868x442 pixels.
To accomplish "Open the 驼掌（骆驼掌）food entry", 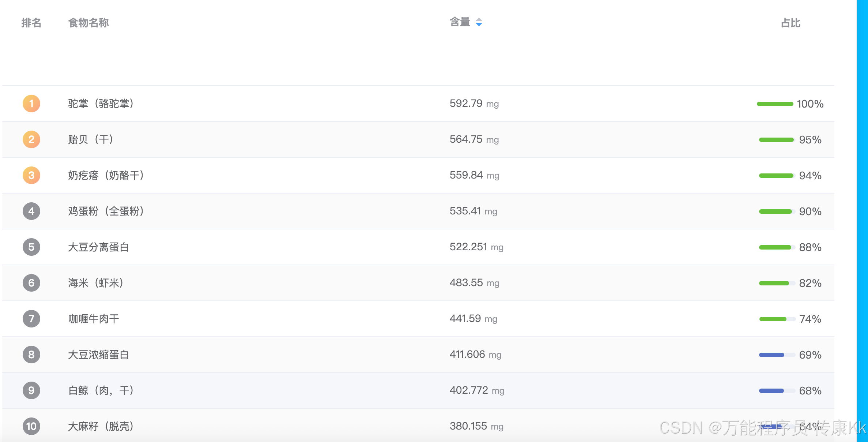I will 101,104.
